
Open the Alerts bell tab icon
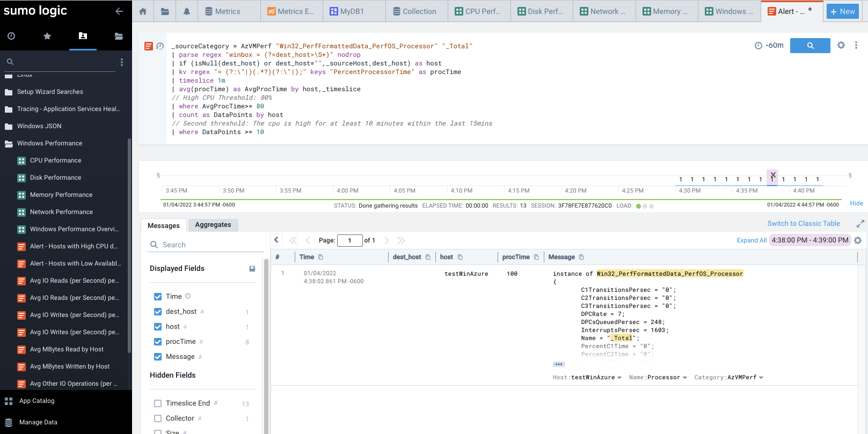point(187,11)
